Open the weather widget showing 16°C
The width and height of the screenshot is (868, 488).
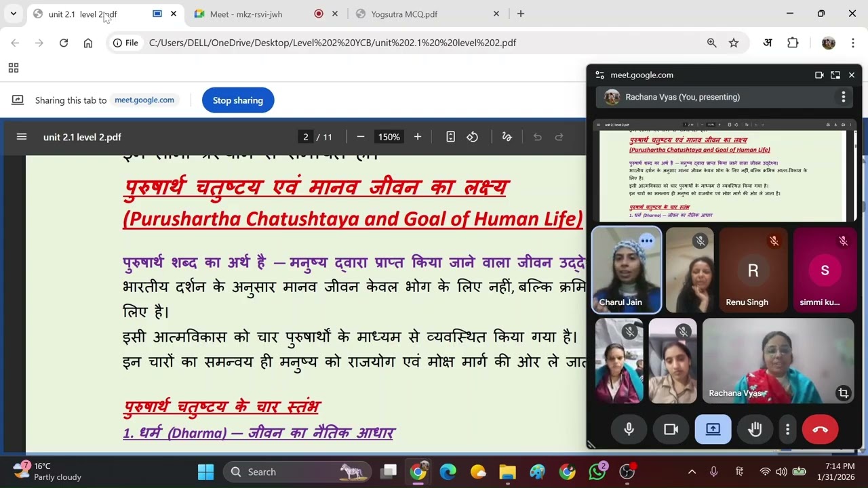[47, 472]
